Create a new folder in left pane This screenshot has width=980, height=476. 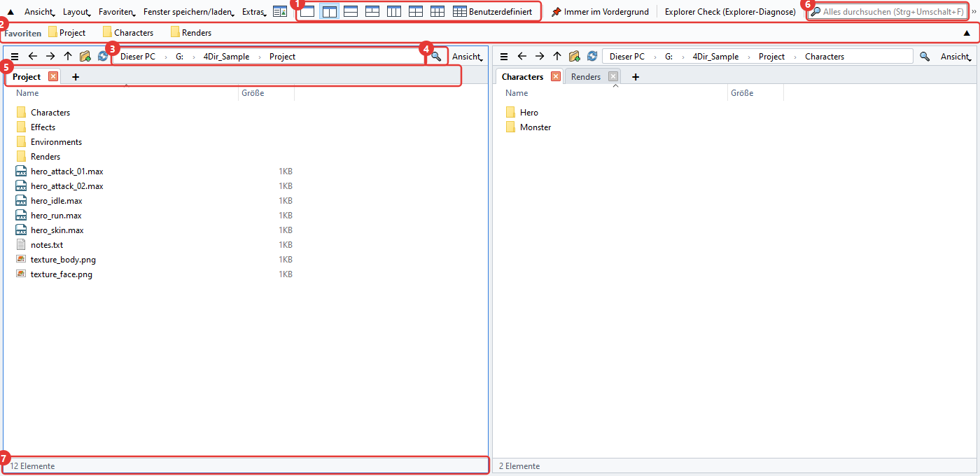[x=85, y=57]
